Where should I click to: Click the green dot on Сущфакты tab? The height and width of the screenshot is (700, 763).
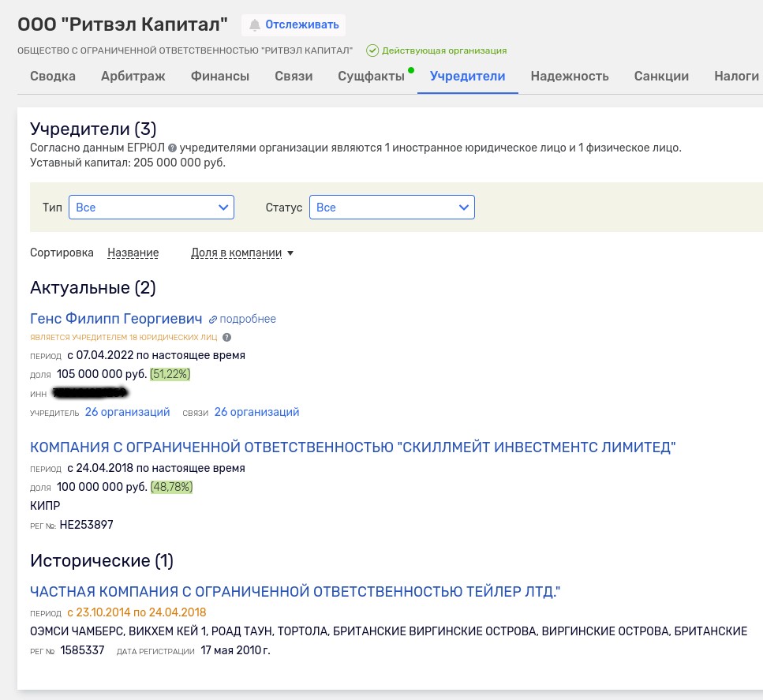click(x=411, y=69)
